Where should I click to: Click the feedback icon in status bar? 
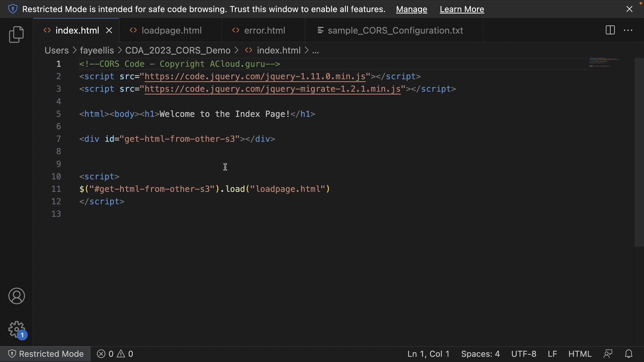pyautogui.click(x=608, y=354)
